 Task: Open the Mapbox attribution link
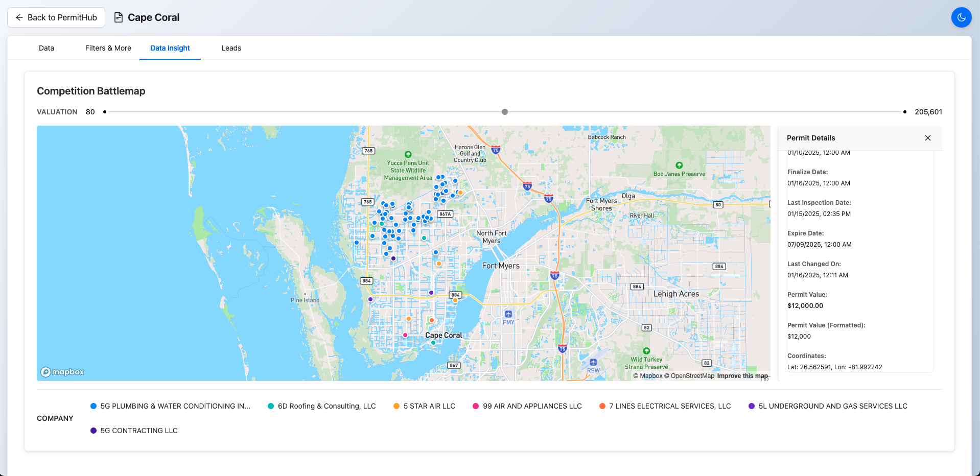(648, 376)
